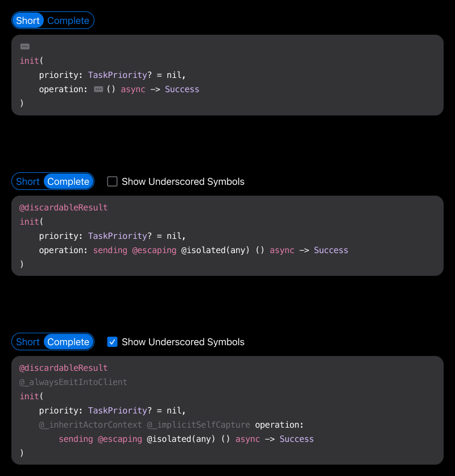This screenshot has height=476, width=455.
Task: Enable the unchecked Show Underscored Symbols checkbox
Action: (x=112, y=181)
